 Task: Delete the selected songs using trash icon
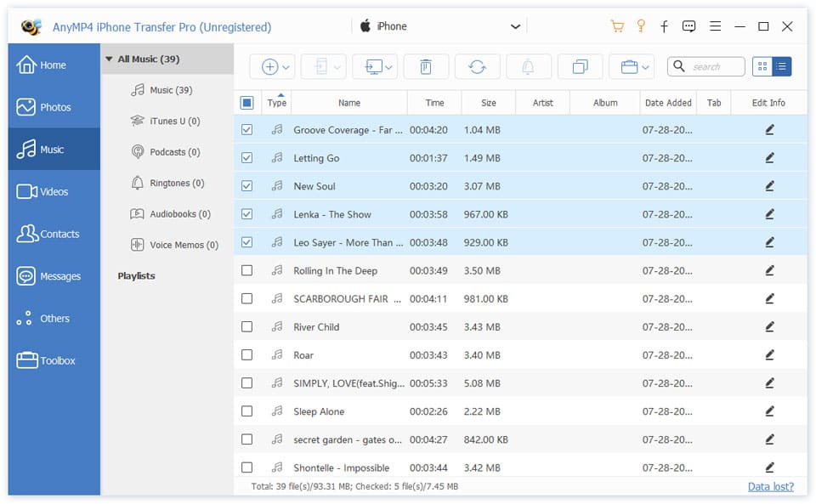[426, 66]
